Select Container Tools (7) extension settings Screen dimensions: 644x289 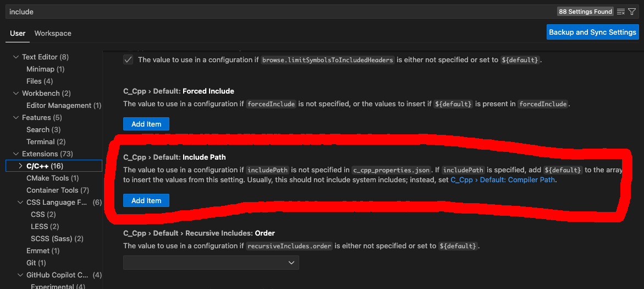click(x=58, y=190)
